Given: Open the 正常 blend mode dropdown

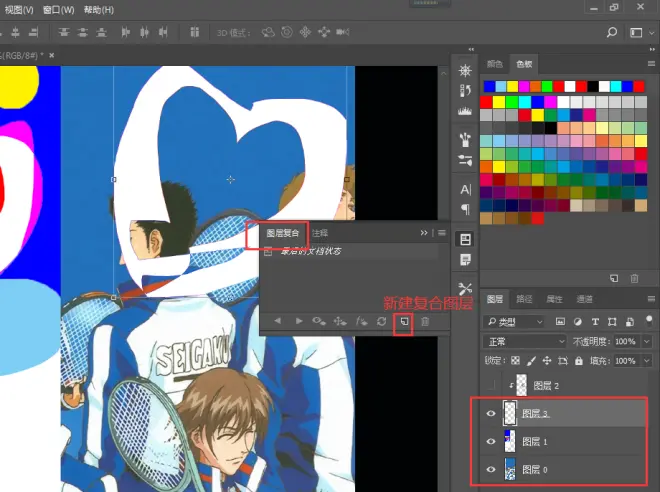Looking at the screenshot, I should point(524,341).
